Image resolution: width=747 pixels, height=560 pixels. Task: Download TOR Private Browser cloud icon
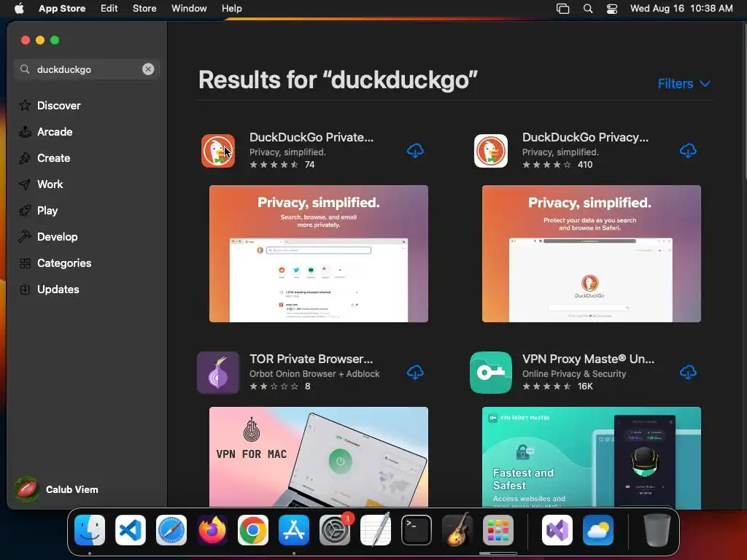point(415,373)
